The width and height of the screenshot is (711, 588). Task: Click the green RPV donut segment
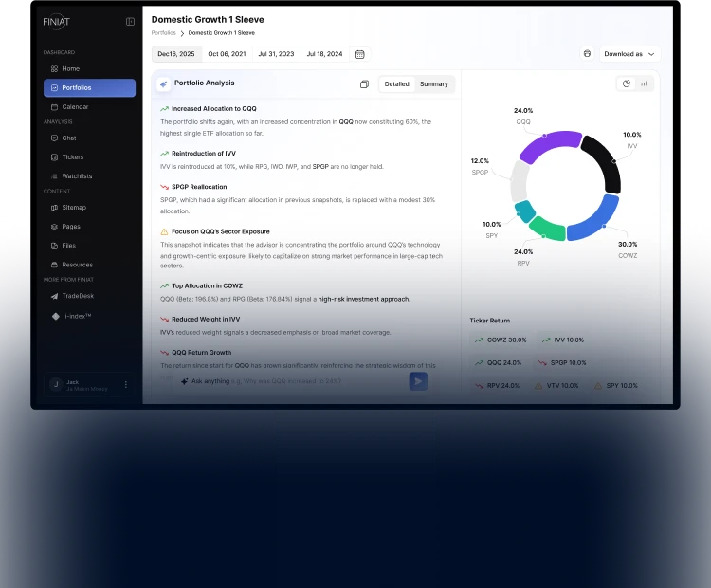[x=549, y=230]
